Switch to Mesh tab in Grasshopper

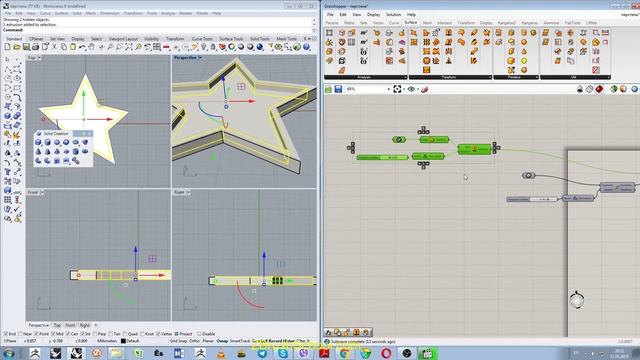(x=427, y=23)
